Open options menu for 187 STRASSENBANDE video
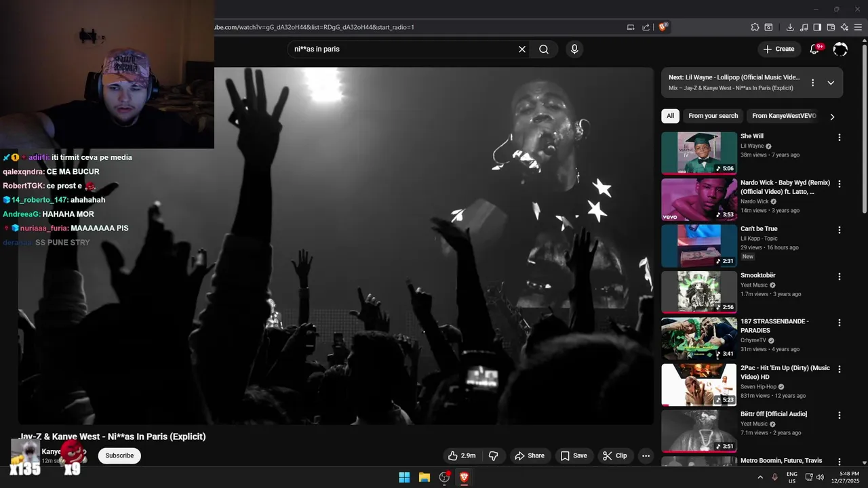The height and width of the screenshot is (488, 868). click(x=839, y=323)
